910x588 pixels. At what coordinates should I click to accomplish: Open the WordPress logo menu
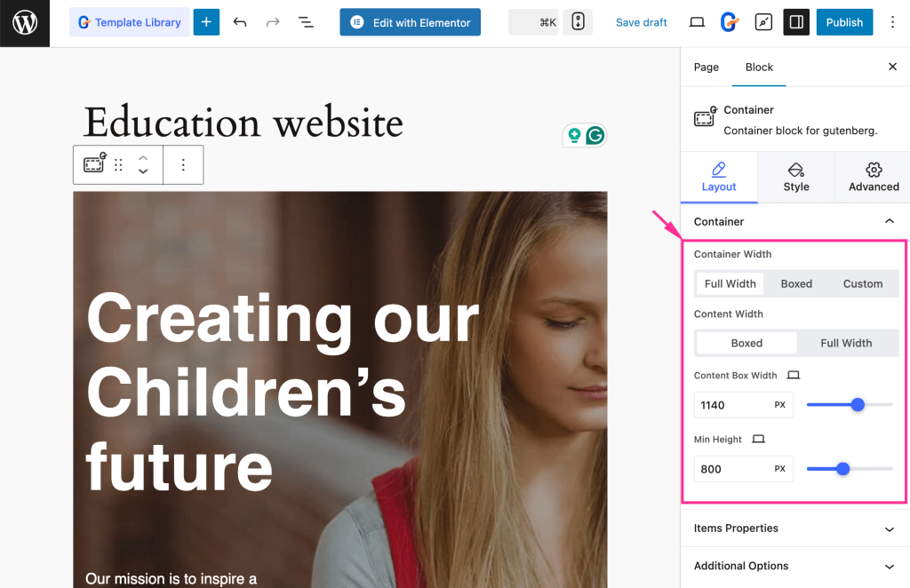24,24
